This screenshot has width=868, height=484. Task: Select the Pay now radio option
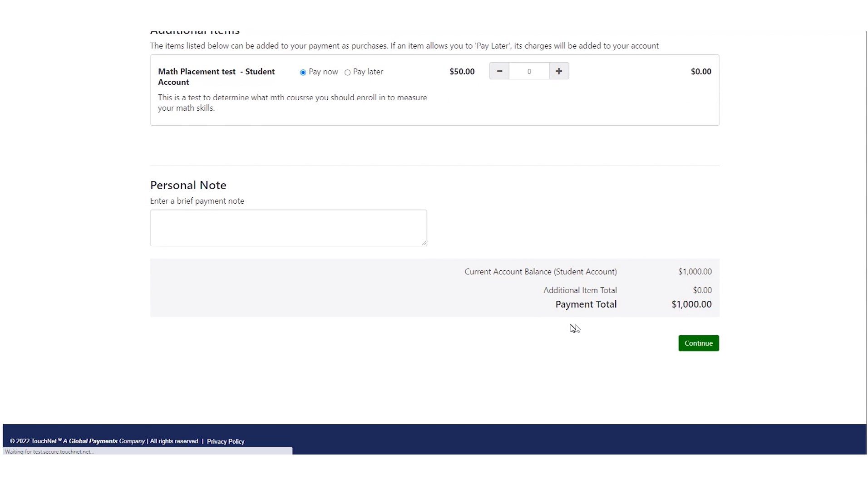click(303, 73)
